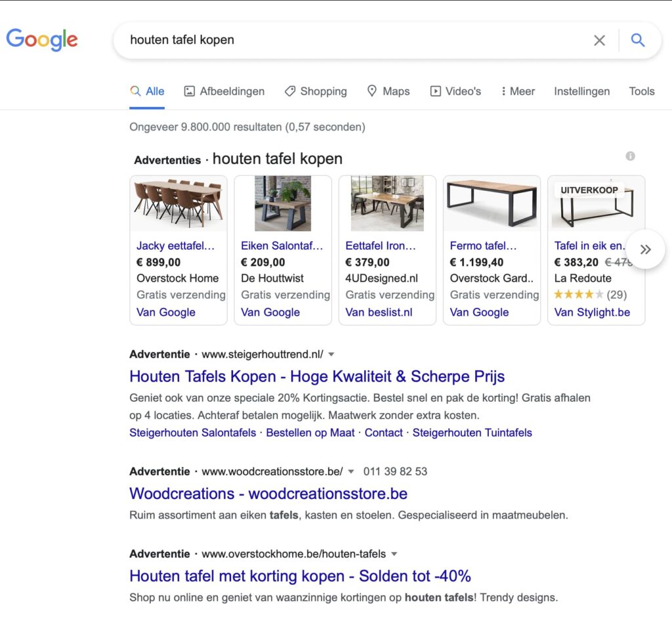Image resolution: width=672 pixels, height=621 pixels.
Task: Open the Jacky eettafel product image
Action: 178,203
